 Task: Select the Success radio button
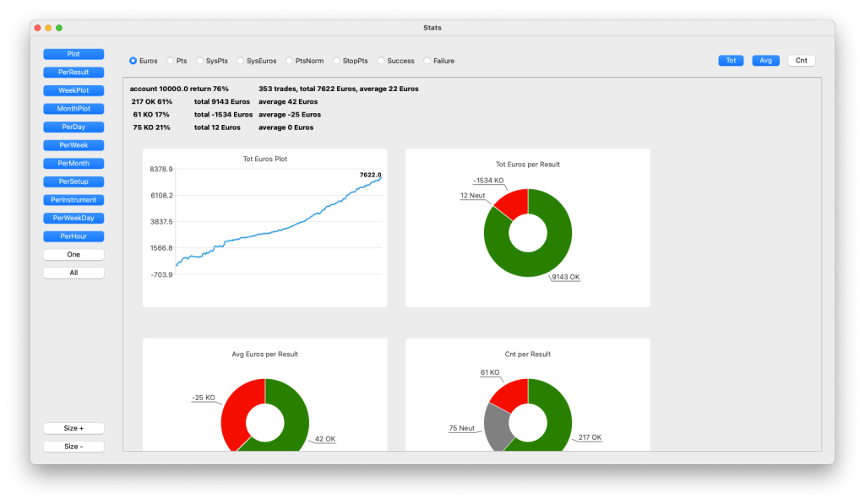(x=381, y=61)
